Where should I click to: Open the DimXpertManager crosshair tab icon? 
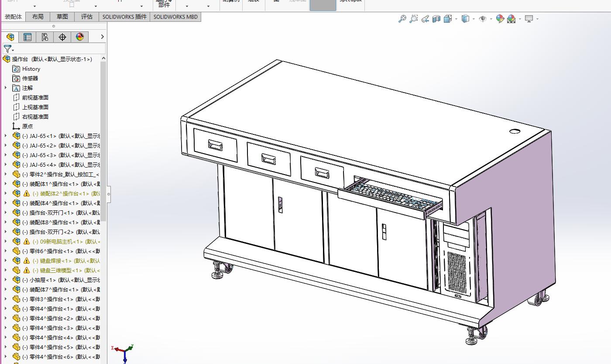coord(62,37)
